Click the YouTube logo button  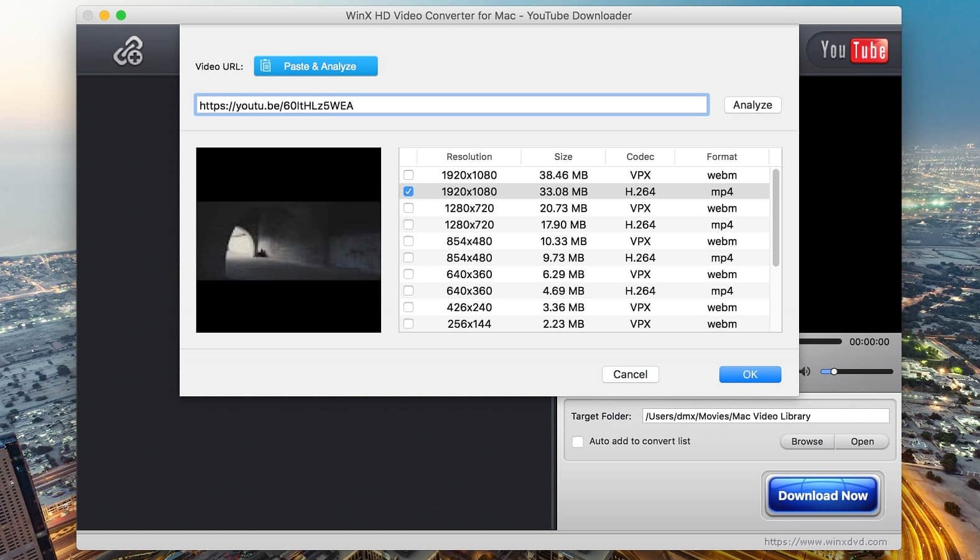pyautogui.click(x=853, y=50)
